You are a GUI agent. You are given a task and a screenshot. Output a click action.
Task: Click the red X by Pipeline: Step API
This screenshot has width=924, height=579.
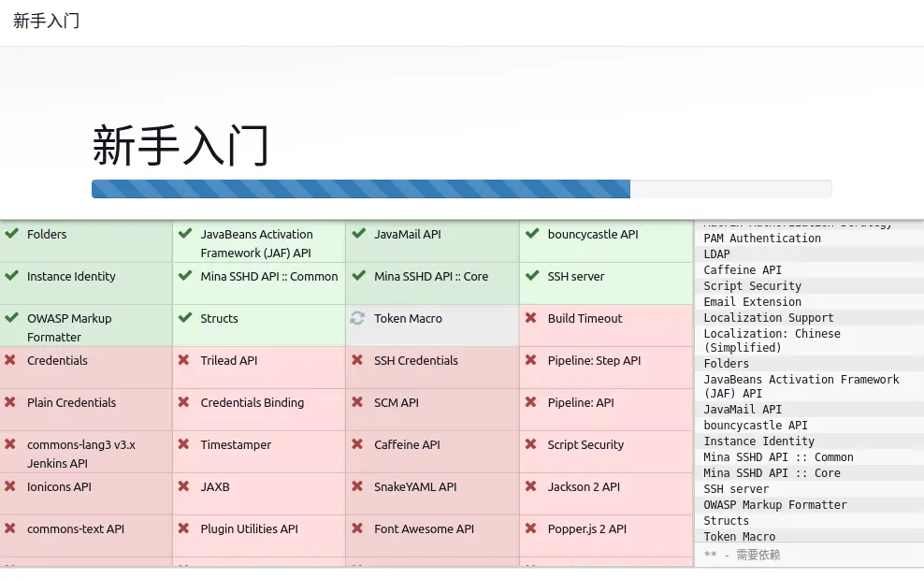click(x=531, y=360)
